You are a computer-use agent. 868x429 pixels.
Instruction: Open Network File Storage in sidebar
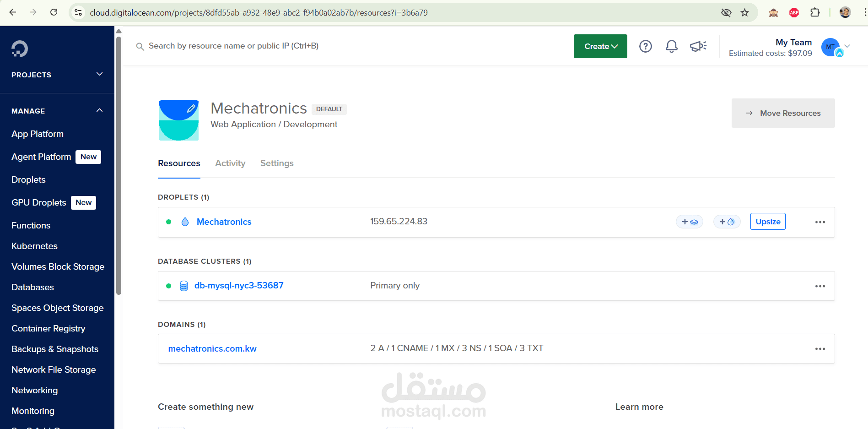(54, 370)
